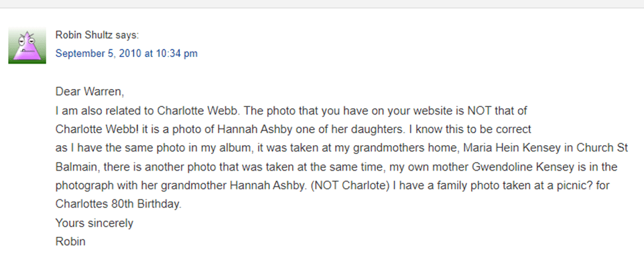Click the "Robin" signature at the bottom
Screen dimensions: 644x275
point(70,242)
